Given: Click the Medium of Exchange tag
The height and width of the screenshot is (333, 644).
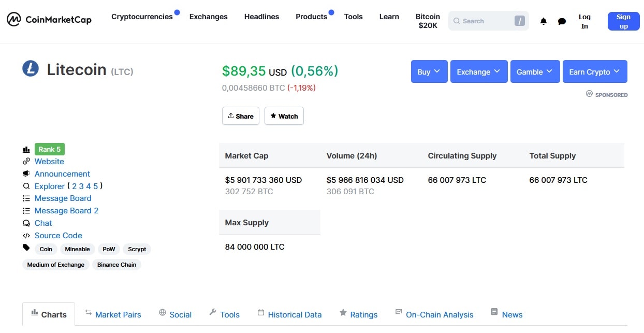Looking at the screenshot, I should 56,265.
